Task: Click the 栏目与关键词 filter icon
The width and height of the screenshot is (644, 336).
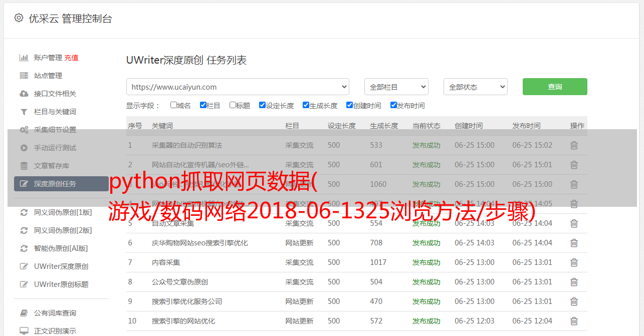Action: point(24,112)
